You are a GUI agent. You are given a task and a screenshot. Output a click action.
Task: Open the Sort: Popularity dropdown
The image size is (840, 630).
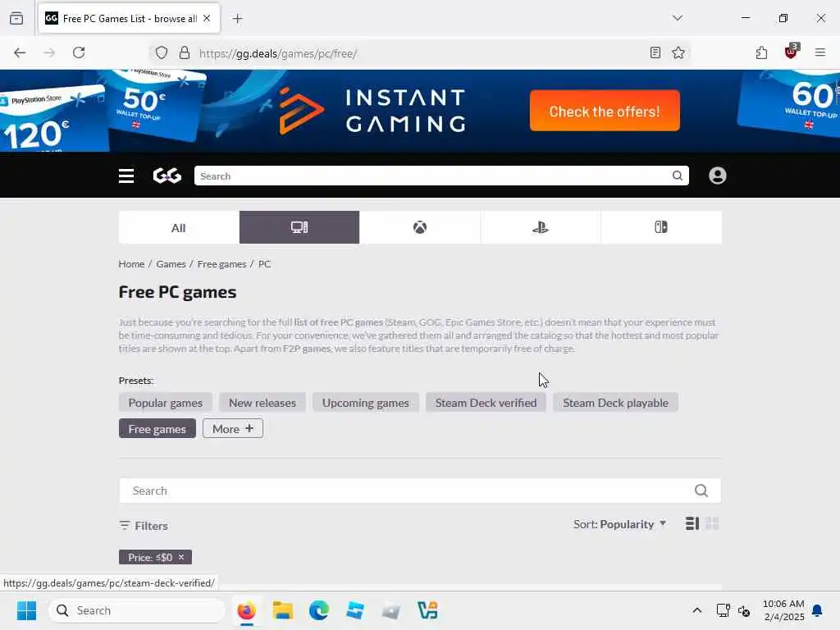point(620,524)
